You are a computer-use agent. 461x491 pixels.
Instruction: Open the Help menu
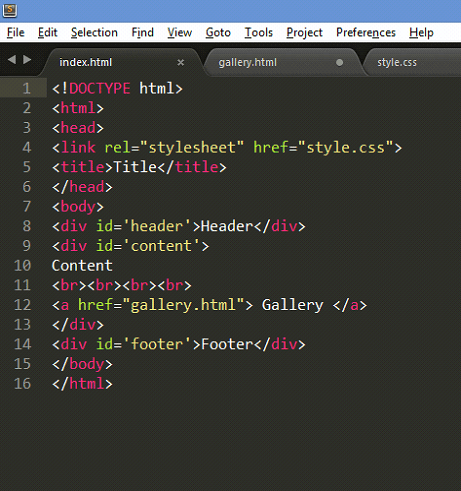click(x=421, y=33)
